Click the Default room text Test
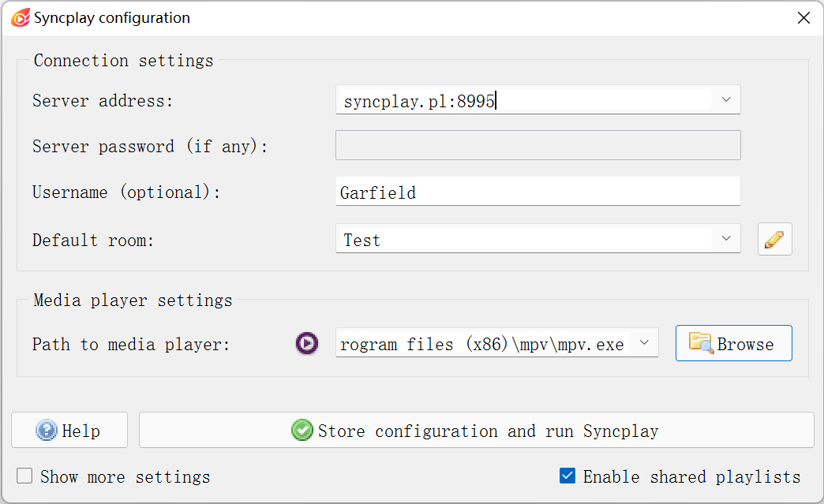824x504 pixels. pyautogui.click(x=361, y=241)
